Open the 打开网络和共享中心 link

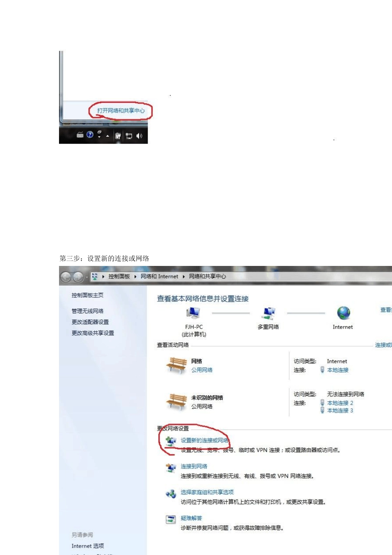pos(121,111)
